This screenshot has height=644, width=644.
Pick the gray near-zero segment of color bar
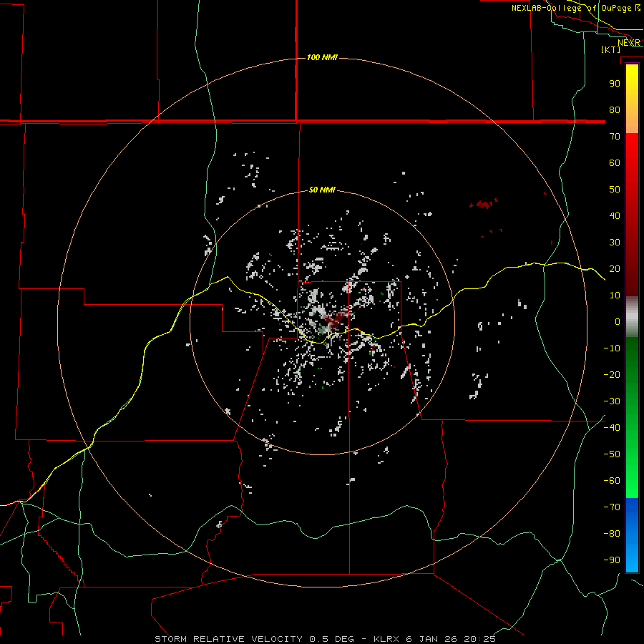(x=632, y=317)
